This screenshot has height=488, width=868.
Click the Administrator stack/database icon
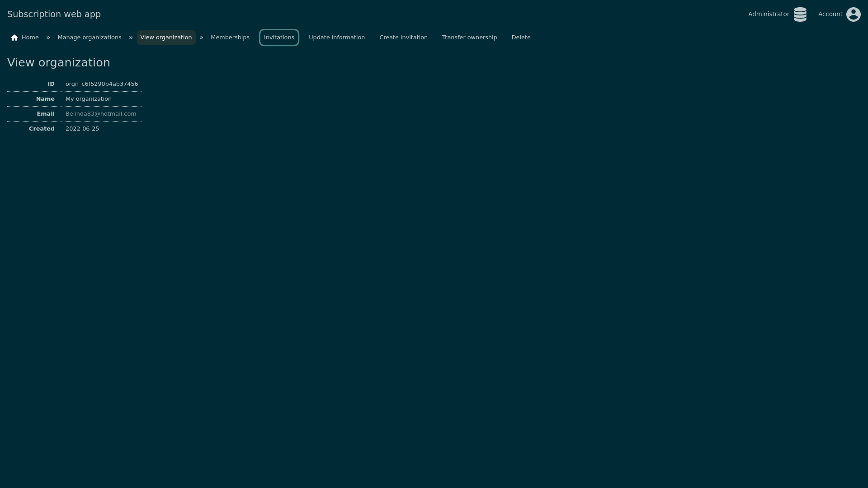click(x=800, y=14)
